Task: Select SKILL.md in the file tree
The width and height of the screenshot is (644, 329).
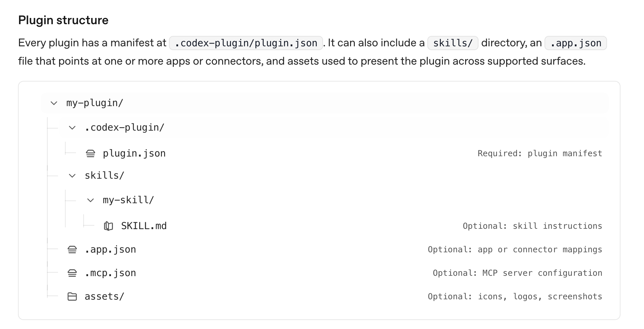Action: click(x=144, y=226)
